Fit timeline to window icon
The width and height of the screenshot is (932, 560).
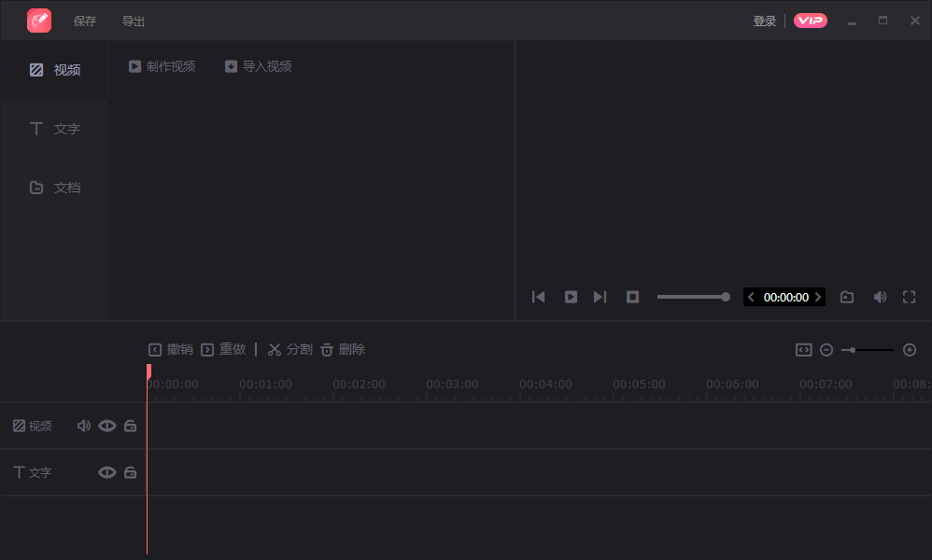(804, 350)
